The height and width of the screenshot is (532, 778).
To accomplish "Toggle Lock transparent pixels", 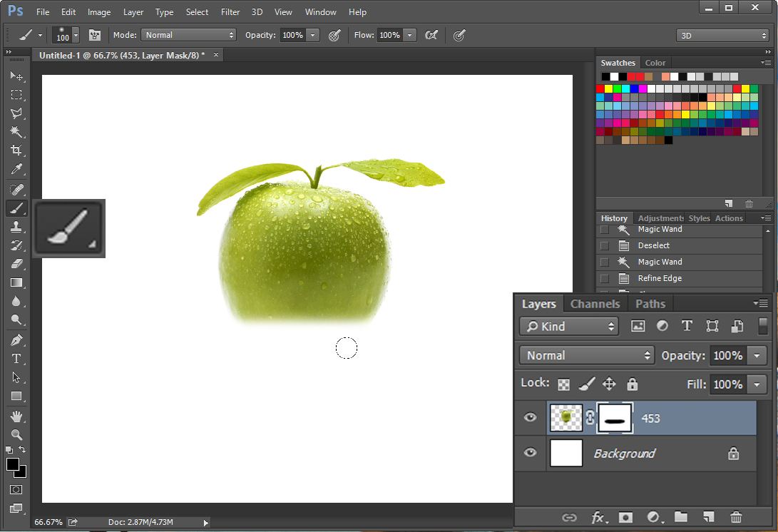I will point(563,384).
